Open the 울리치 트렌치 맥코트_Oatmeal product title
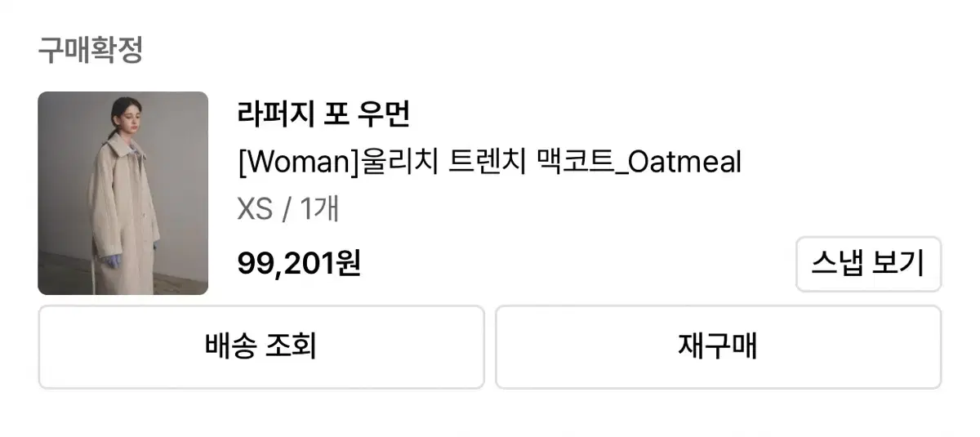 click(x=489, y=162)
